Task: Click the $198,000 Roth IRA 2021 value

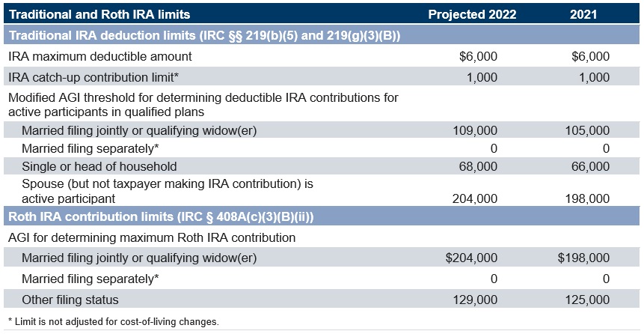Action: tap(584, 258)
